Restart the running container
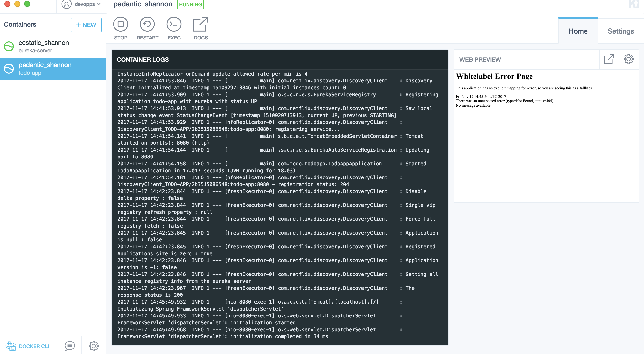The image size is (644, 354). [147, 24]
